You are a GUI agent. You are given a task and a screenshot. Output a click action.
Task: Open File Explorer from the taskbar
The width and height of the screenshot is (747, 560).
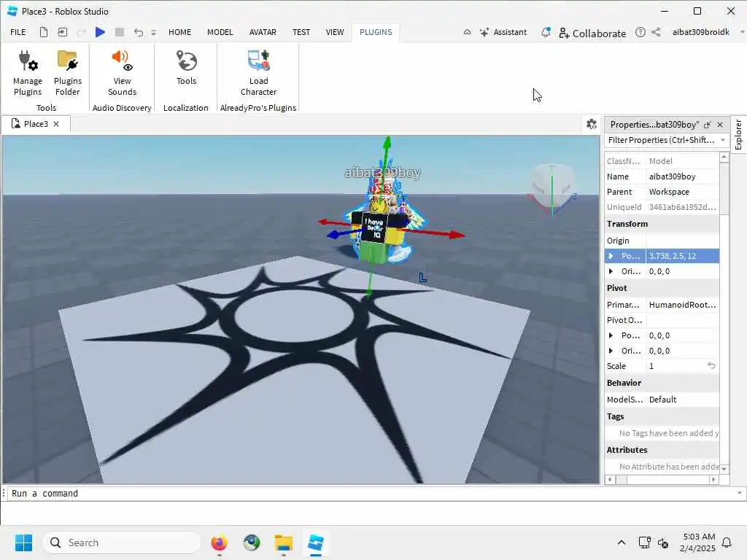click(x=284, y=542)
